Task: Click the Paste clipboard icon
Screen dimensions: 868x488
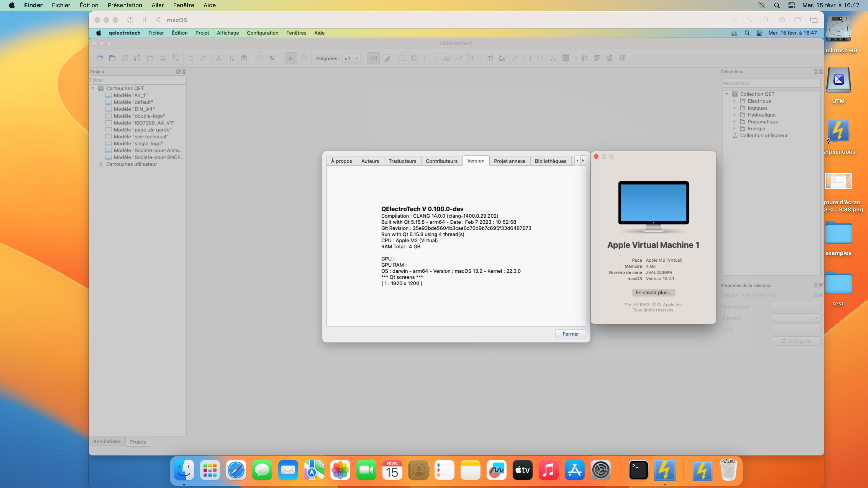Action: pyautogui.click(x=244, y=58)
